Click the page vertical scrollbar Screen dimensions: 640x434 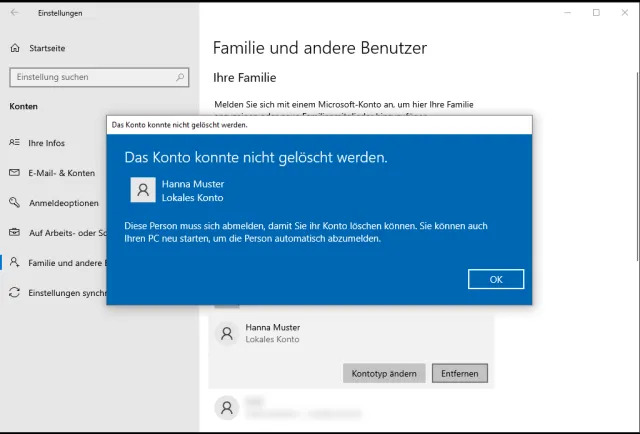(638, 167)
